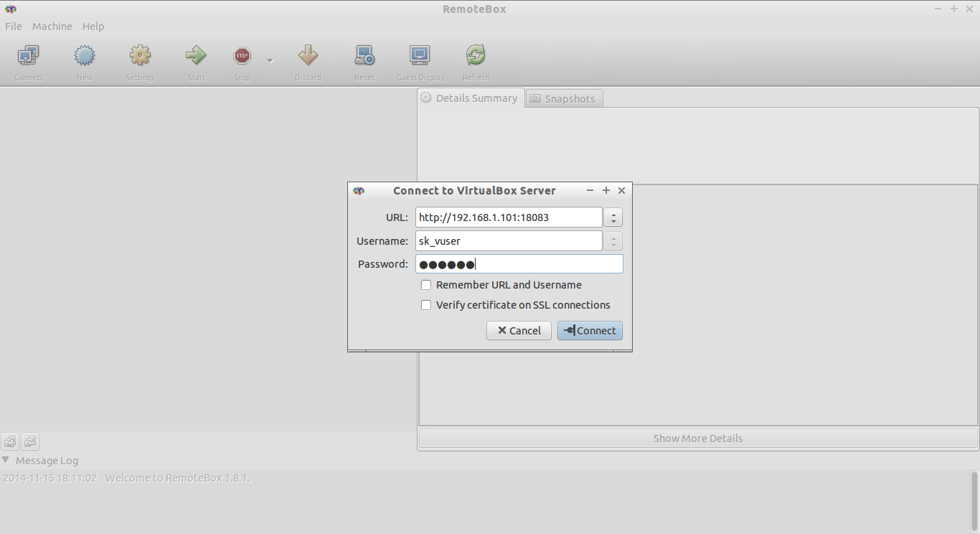Open the Help menu
This screenshot has height=534, width=980.
click(x=93, y=26)
